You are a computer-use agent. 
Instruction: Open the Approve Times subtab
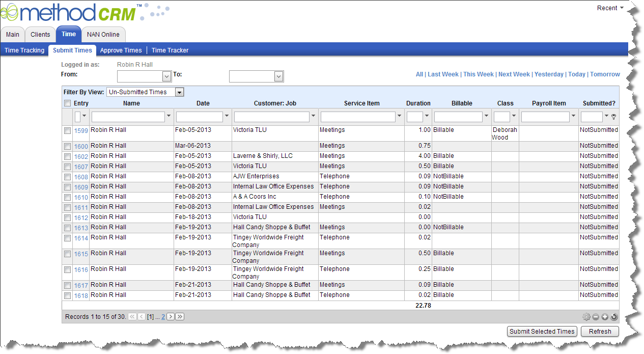tap(121, 50)
